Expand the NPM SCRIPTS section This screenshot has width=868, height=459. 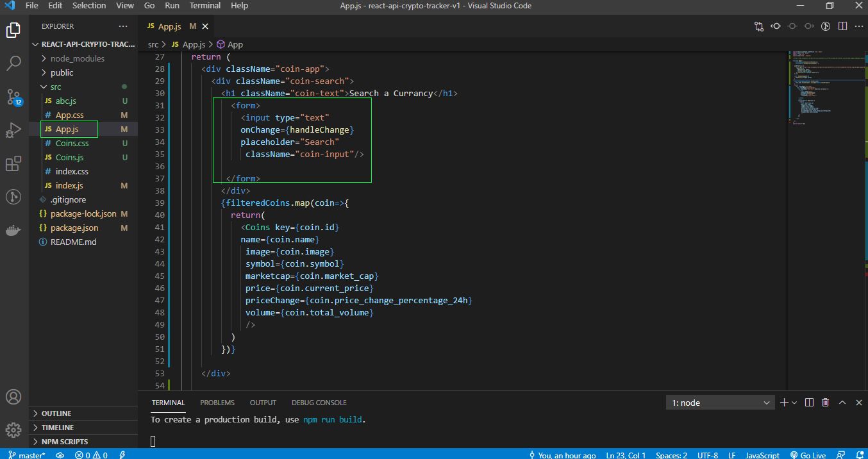point(83,442)
